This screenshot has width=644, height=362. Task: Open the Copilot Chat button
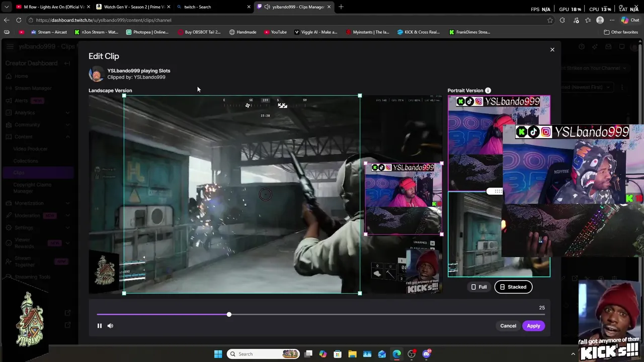click(630, 20)
